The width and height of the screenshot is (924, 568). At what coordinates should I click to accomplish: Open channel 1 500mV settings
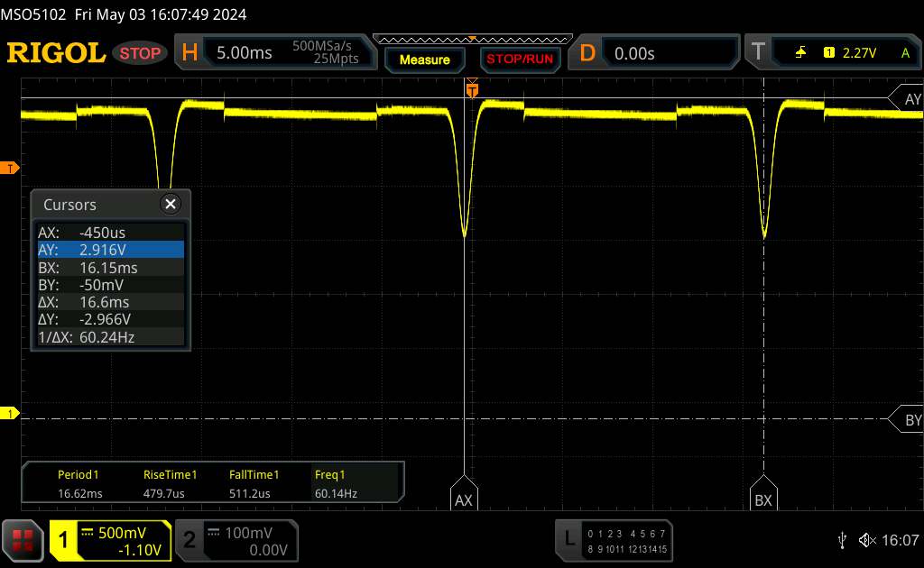[110, 540]
